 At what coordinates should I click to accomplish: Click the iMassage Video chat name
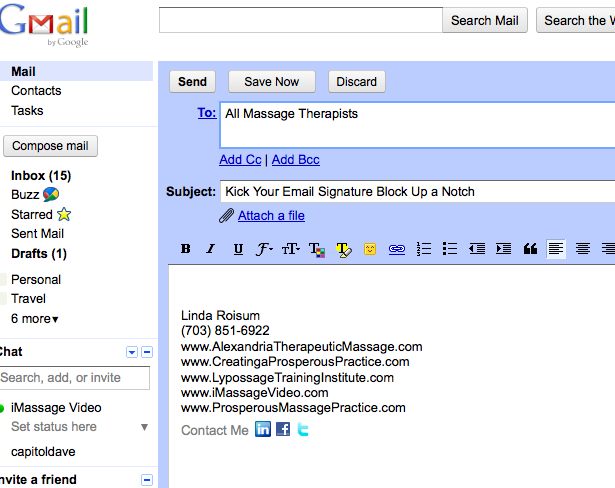(56, 408)
